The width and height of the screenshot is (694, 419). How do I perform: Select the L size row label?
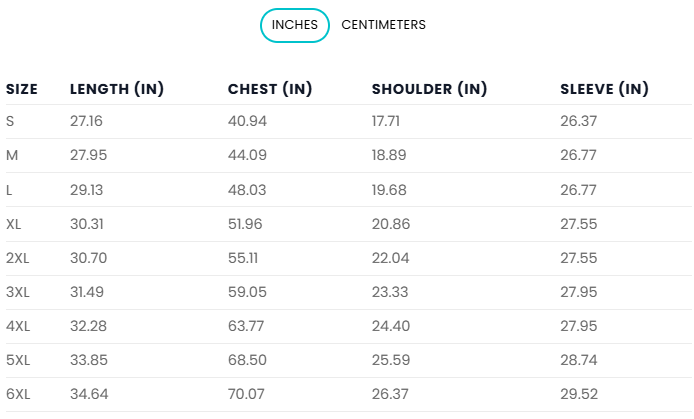pos(9,190)
